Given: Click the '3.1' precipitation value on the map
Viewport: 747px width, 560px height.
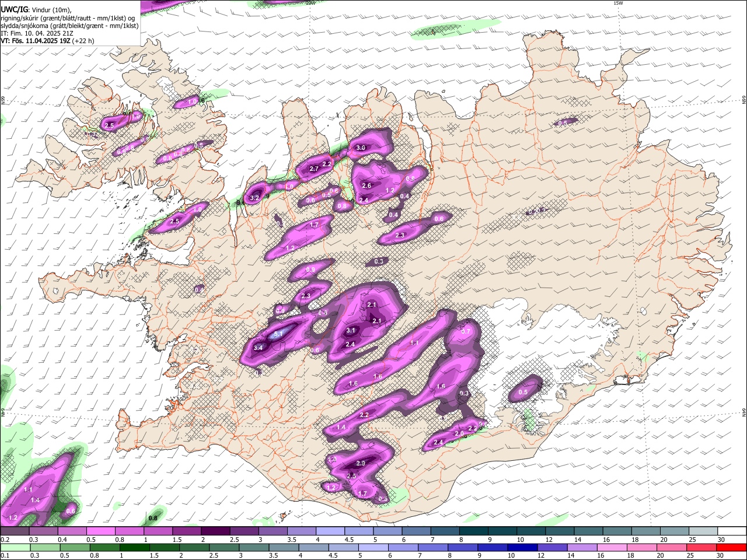Looking at the screenshot, I should coord(351,330).
